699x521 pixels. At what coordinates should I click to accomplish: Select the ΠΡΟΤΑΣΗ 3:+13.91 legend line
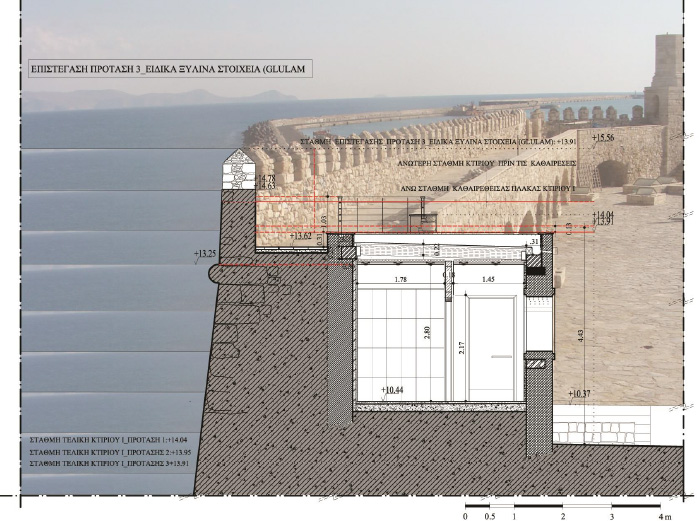tap(97, 464)
